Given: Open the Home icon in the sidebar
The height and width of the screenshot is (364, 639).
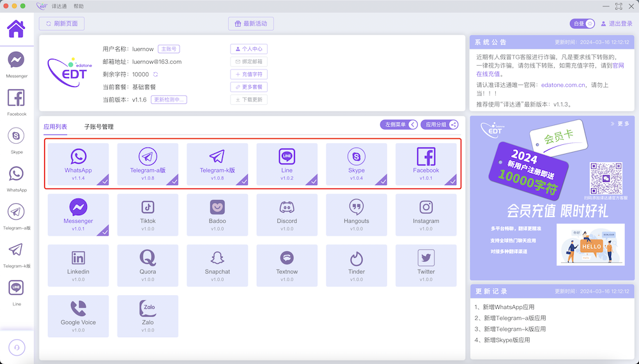Looking at the screenshot, I should pyautogui.click(x=16, y=29).
